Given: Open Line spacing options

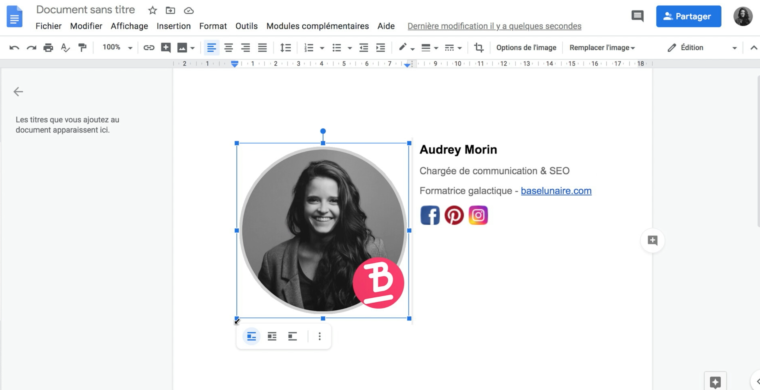Looking at the screenshot, I should click(285, 47).
